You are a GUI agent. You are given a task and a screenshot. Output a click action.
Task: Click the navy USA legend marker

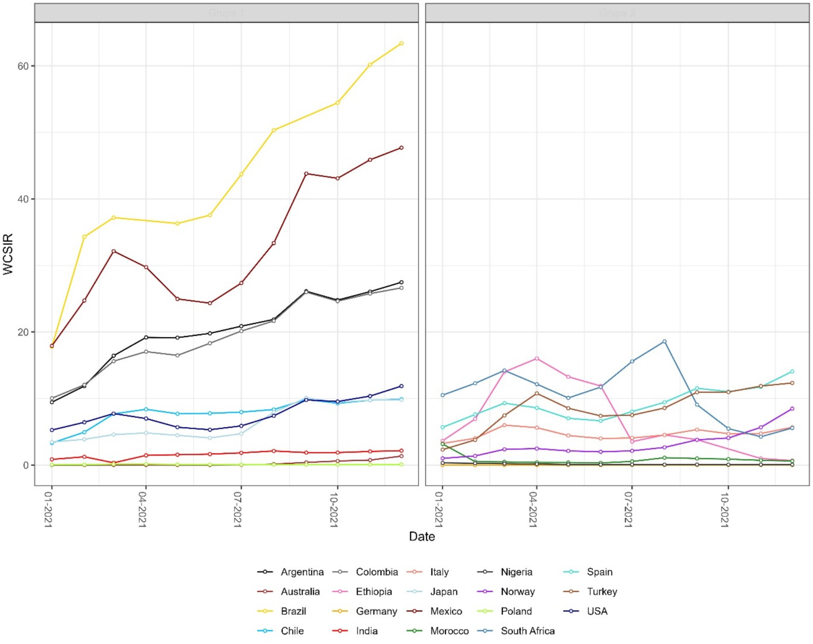coord(571,611)
